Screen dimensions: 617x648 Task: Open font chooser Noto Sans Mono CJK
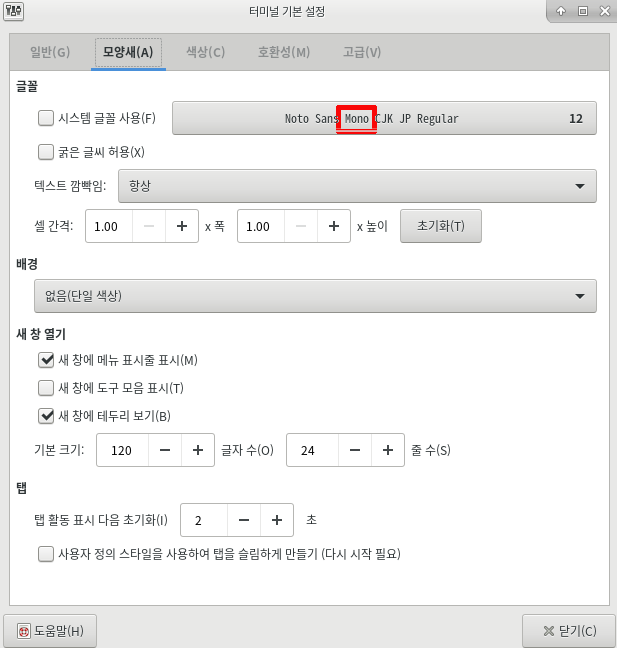[x=384, y=118]
